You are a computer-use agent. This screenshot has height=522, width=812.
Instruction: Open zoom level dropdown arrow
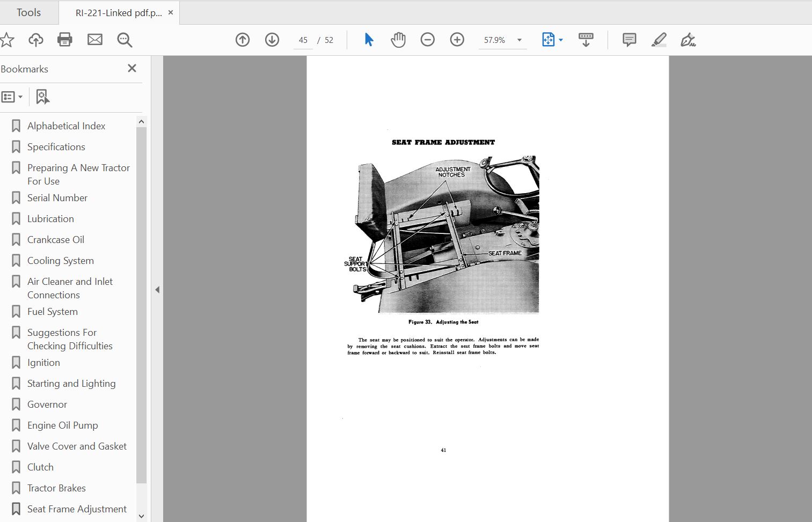520,40
